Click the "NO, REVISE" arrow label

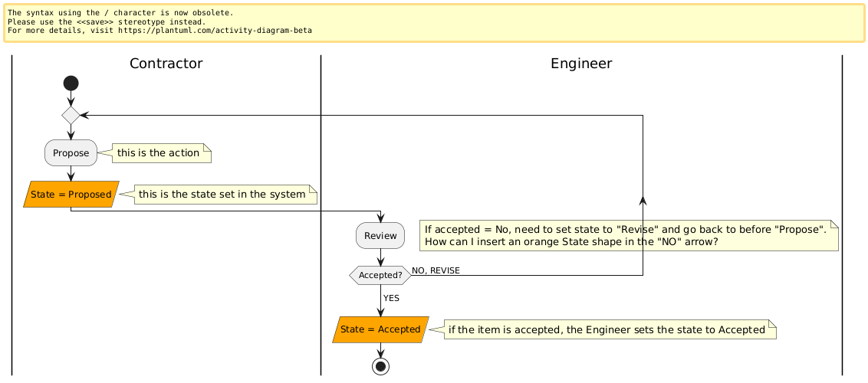click(x=436, y=270)
